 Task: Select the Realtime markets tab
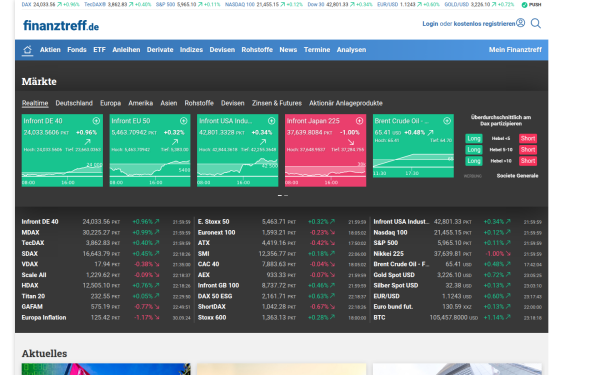point(35,103)
